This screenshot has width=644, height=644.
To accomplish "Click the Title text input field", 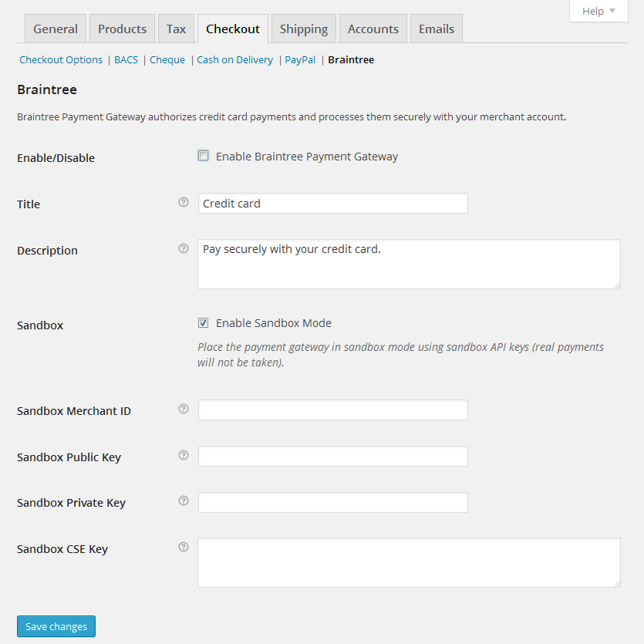I will (x=332, y=204).
